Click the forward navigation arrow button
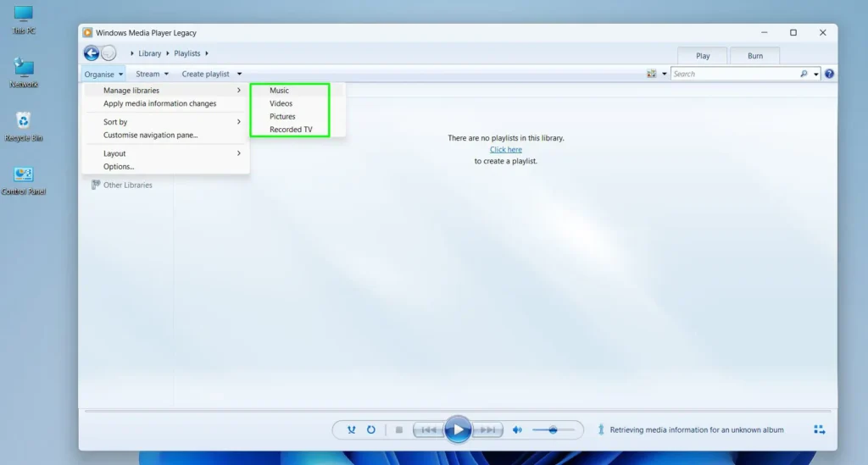Image resolution: width=868 pixels, height=465 pixels. click(x=108, y=53)
